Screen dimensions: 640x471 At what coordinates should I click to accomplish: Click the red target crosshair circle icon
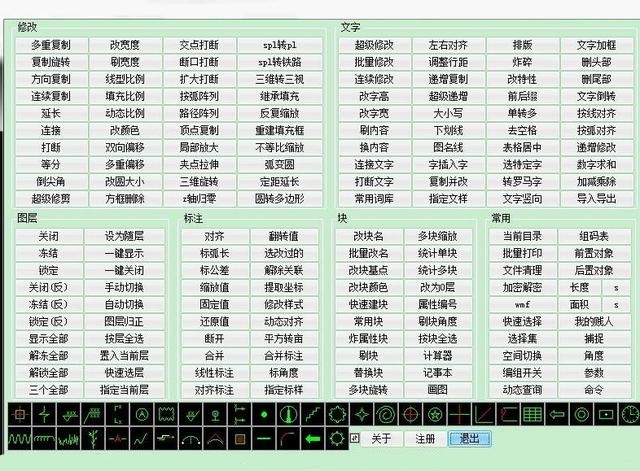click(411, 415)
